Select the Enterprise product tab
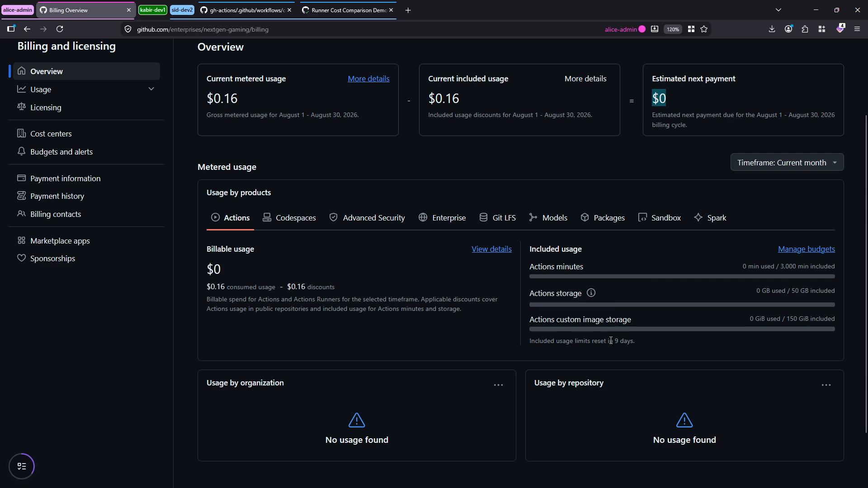The height and width of the screenshot is (488, 868). [x=442, y=218]
